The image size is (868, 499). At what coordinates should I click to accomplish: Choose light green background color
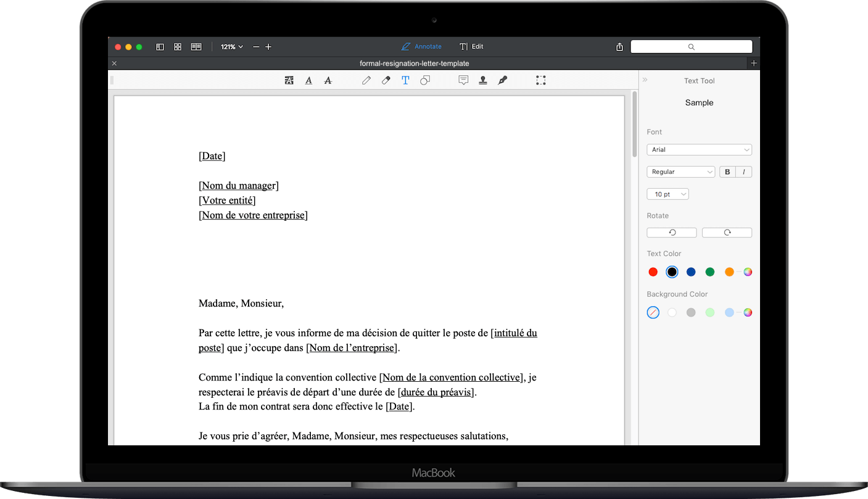point(710,313)
